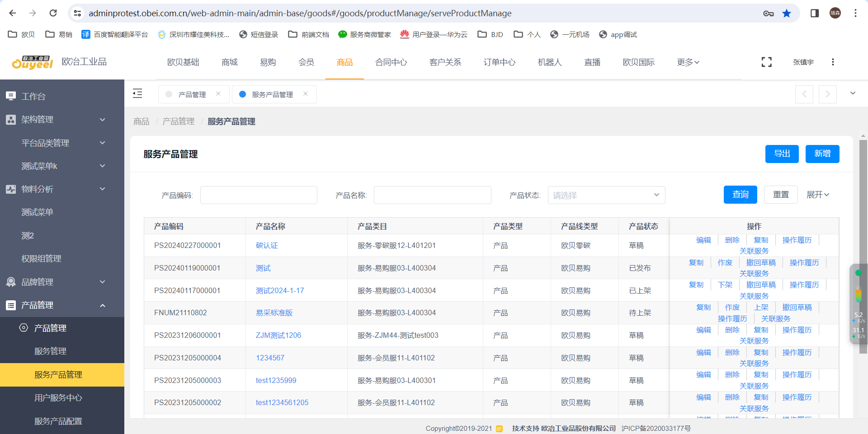Open the 百度智能翻译平台 bookmark

115,34
